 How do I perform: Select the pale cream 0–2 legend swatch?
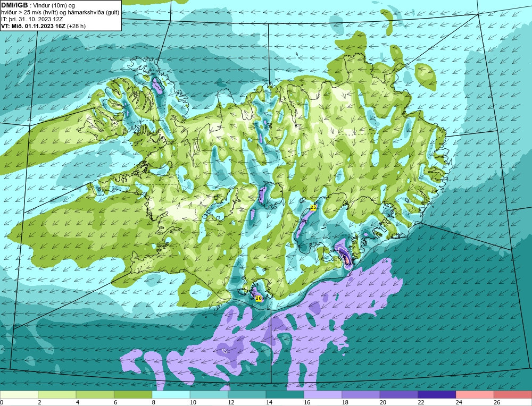[x=19, y=394]
